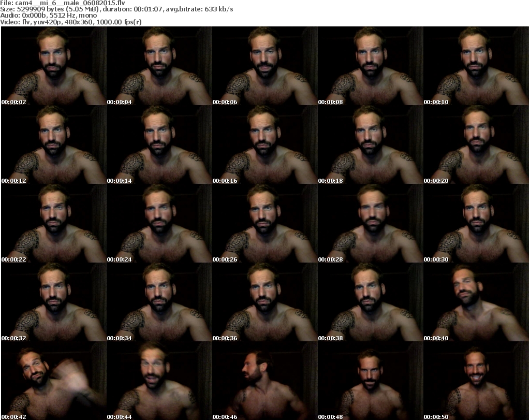The width and height of the screenshot is (530, 420).
Task: Click the Video line reading flv, yuv420p, 480x360
Action: coord(71,22)
